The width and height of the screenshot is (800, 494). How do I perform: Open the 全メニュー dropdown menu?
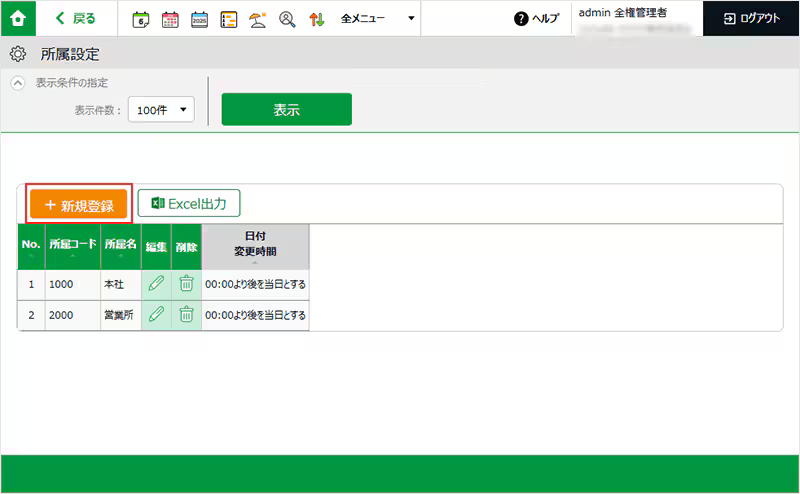(x=377, y=19)
